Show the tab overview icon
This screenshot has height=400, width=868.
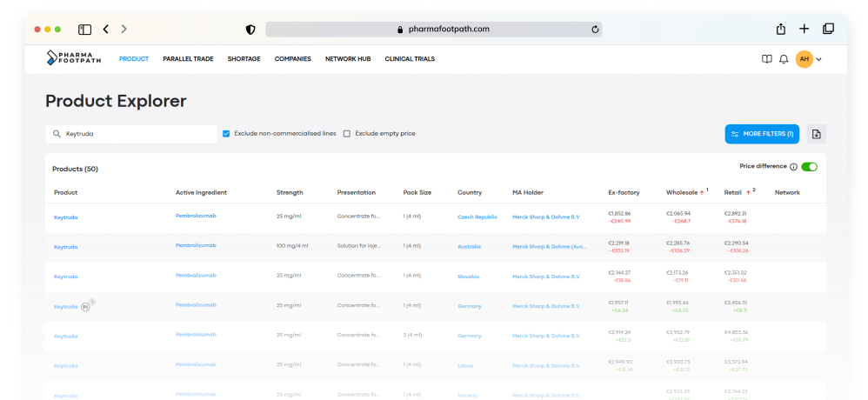pos(828,29)
